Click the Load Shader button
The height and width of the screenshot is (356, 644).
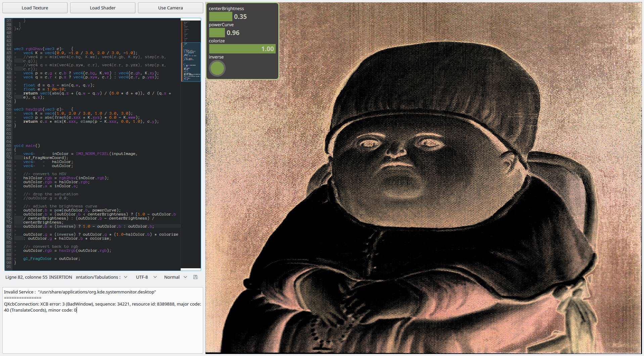103,8
